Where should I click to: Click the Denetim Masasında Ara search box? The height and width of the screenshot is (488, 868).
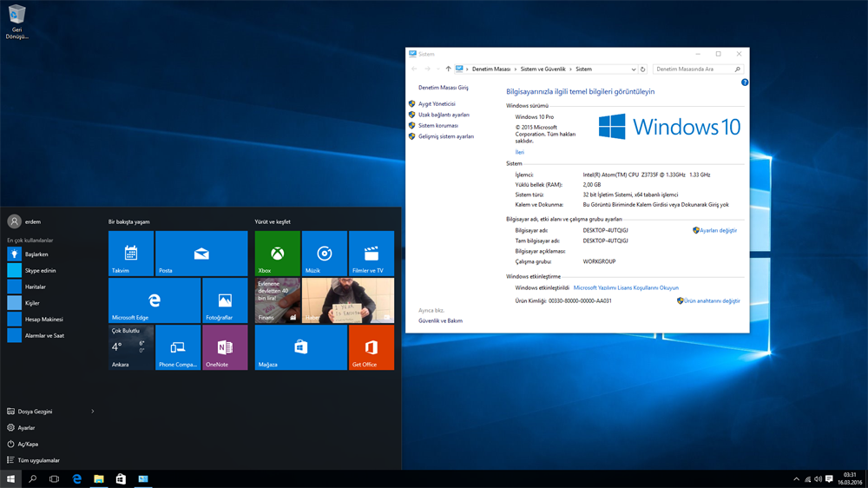(694, 69)
